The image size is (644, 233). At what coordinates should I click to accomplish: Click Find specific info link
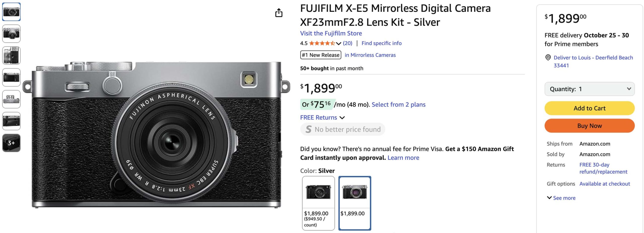pos(381,43)
